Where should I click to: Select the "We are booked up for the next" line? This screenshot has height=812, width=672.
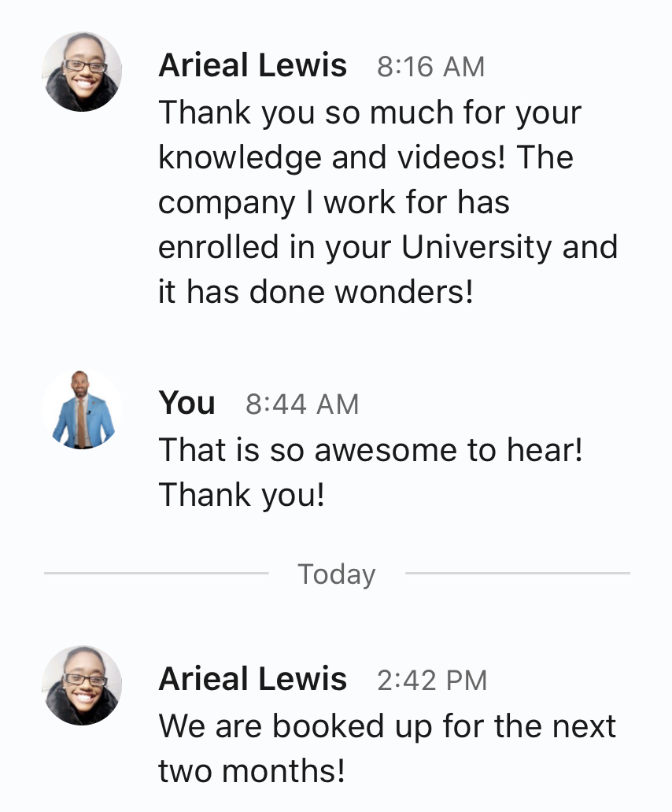point(387,726)
